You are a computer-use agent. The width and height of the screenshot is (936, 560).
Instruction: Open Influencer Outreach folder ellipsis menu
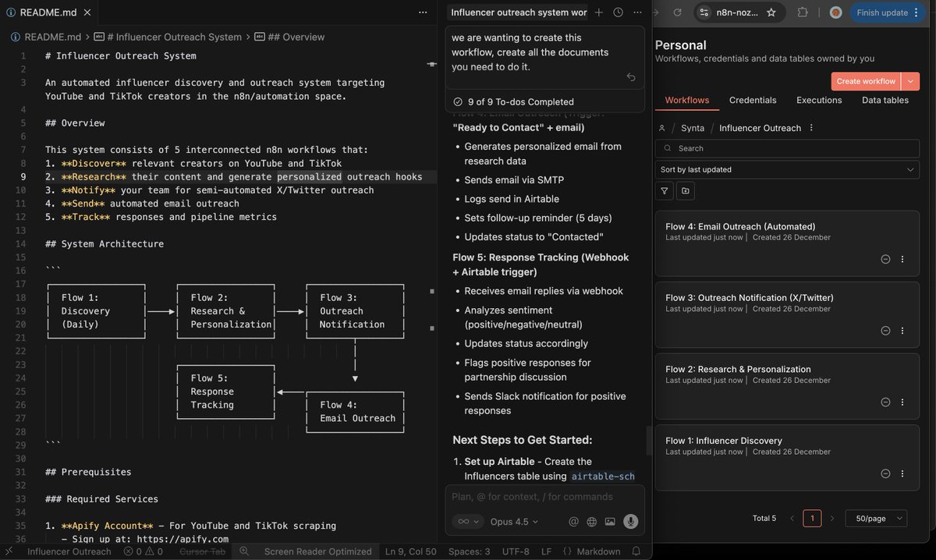[x=811, y=127]
